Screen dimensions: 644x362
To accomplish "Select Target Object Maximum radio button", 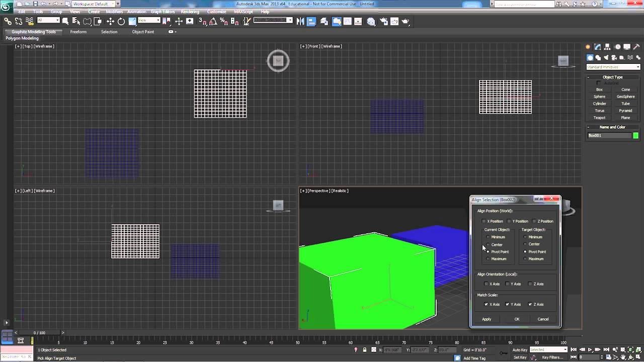I will [x=525, y=259].
